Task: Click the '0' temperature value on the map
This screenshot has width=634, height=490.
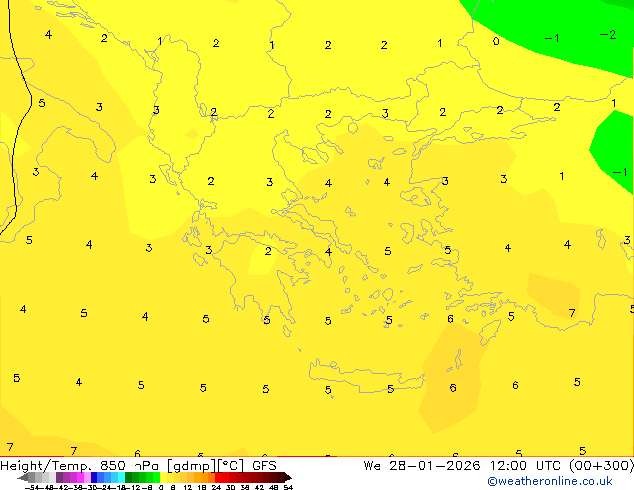Action: tap(496, 41)
